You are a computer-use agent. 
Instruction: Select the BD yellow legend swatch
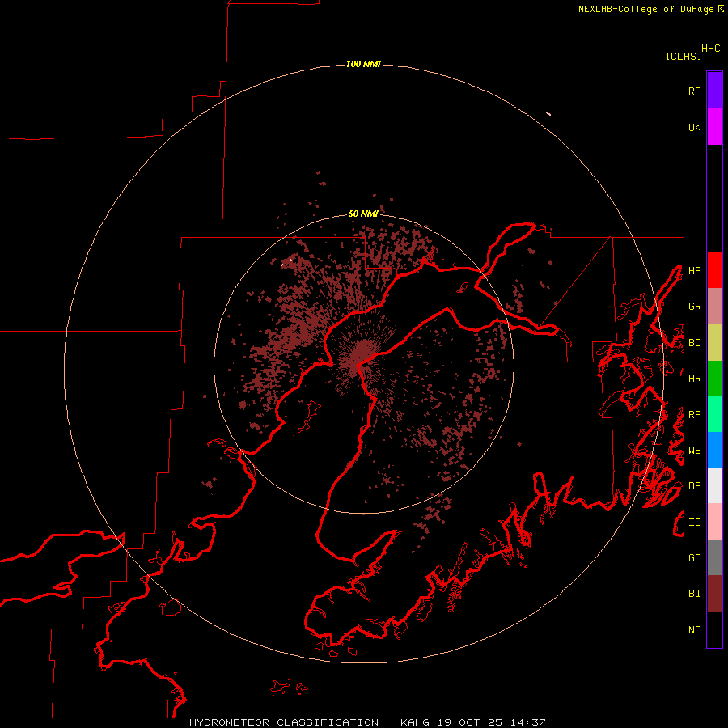coord(714,343)
